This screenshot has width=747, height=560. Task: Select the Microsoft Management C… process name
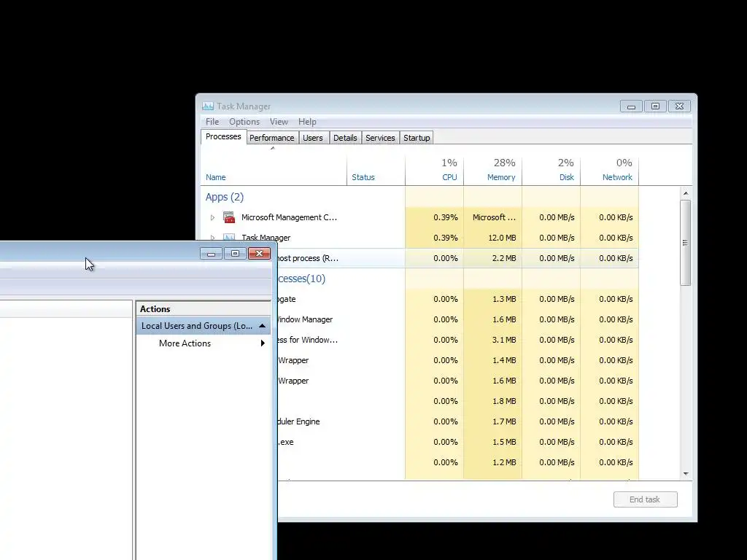pos(289,217)
